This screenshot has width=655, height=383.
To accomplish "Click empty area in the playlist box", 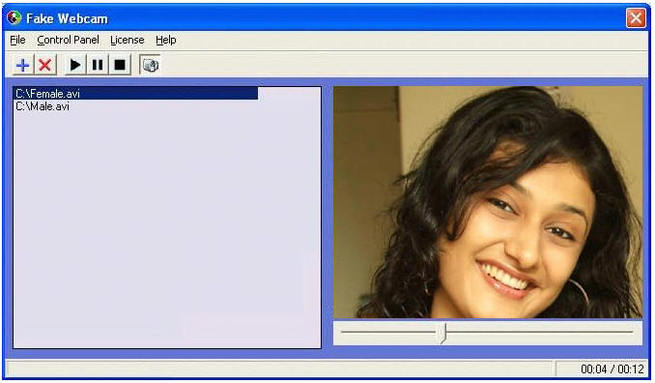I will click(x=167, y=230).
